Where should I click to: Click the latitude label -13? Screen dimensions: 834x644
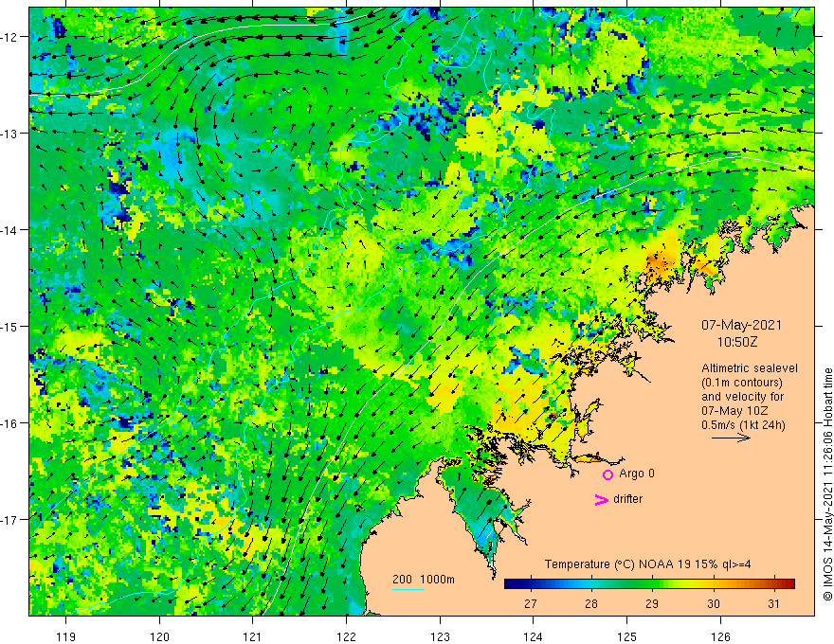tap(9, 134)
